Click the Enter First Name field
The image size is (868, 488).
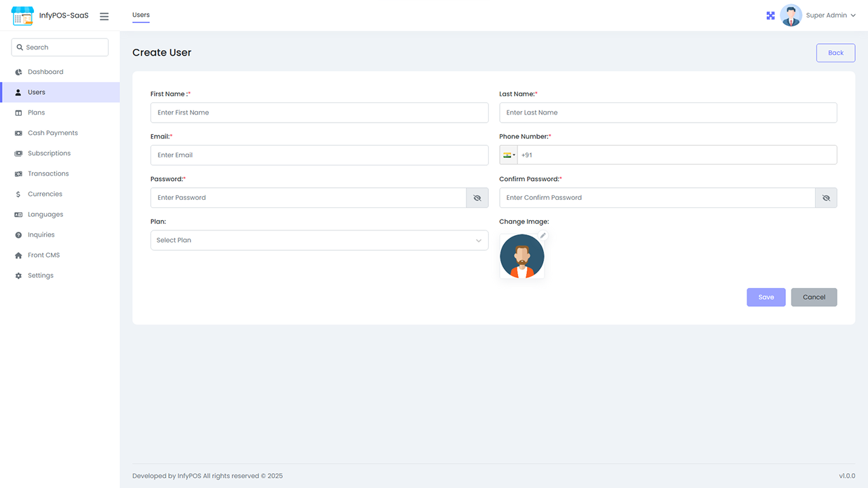click(x=319, y=113)
